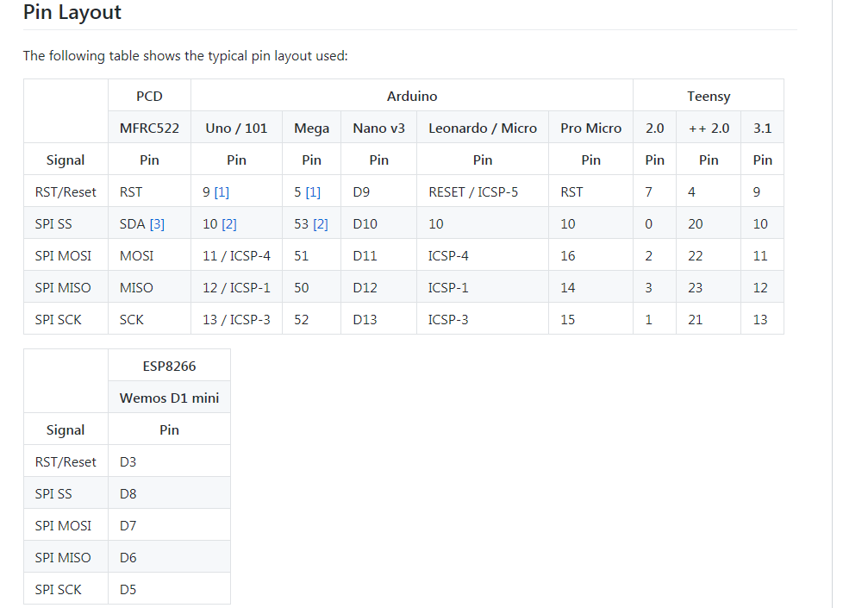The image size is (868, 608).
Task: Click the Pin Layout heading
Action: pos(72,12)
